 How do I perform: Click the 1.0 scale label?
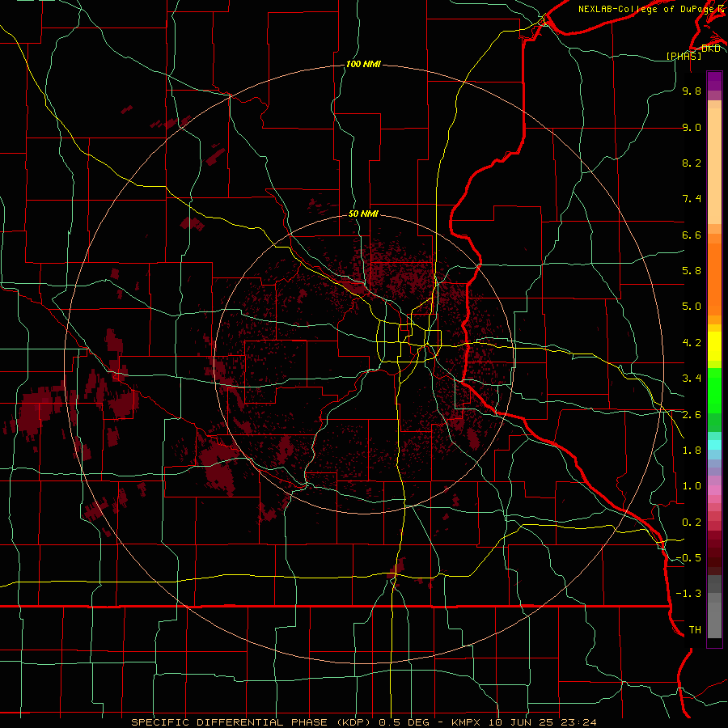pyautogui.click(x=692, y=486)
